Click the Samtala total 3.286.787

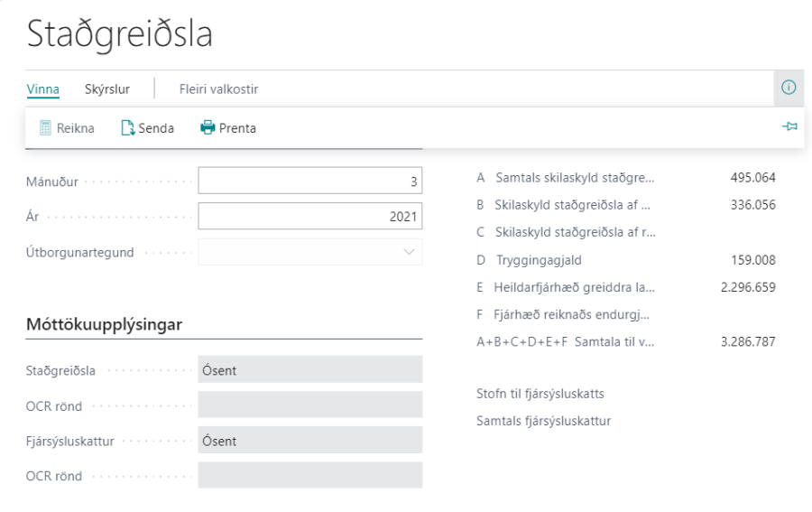pyautogui.click(x=748, y=341)
